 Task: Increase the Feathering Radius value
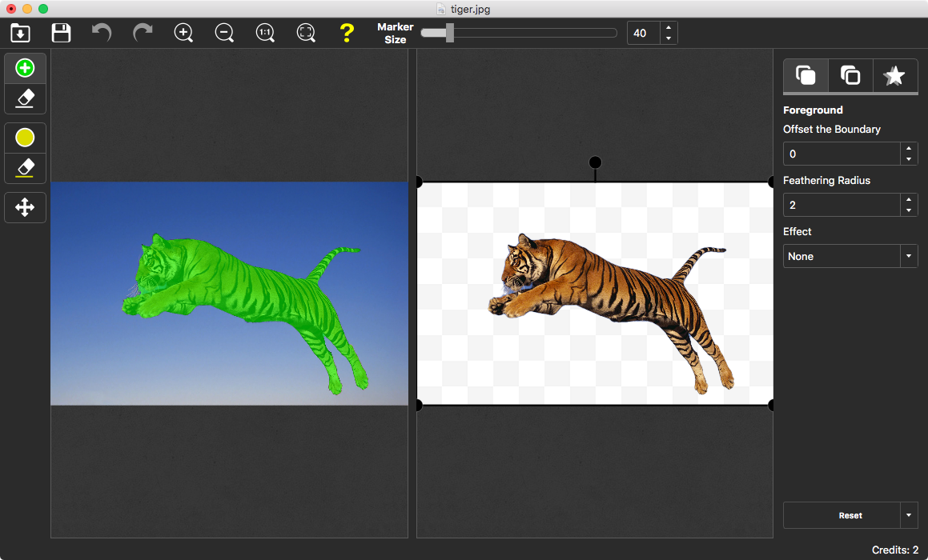908,199
